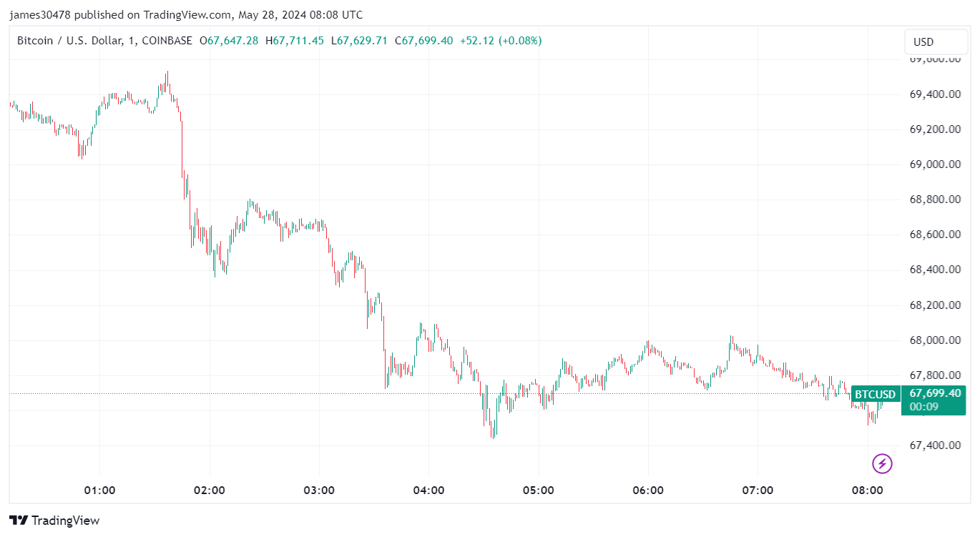
Task: Click the 69,000.00 price axis label
Action: 935,164
